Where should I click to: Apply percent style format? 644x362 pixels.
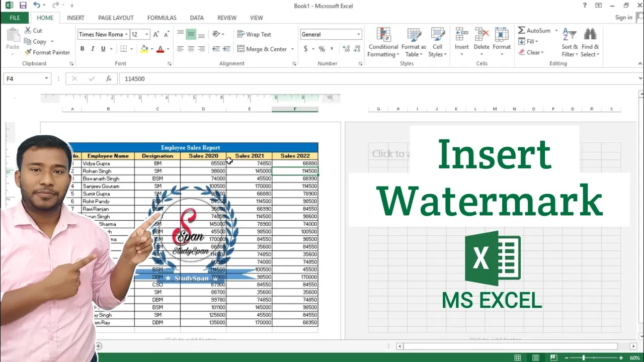coord(321,49)
